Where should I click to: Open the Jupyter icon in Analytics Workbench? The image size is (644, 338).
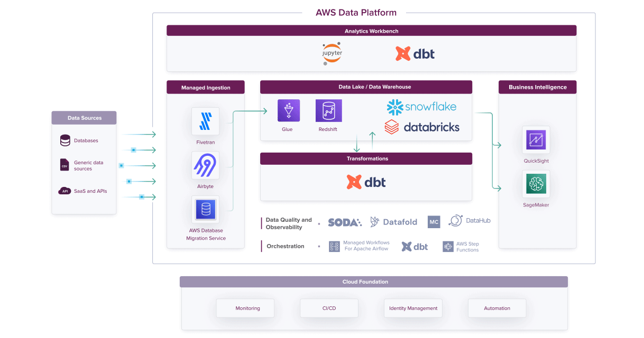(331, 53)
